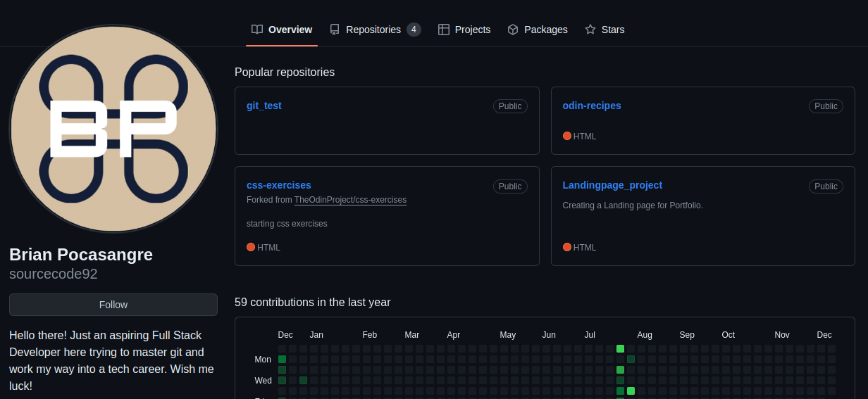
Task: Click the Public badge on odin-recipes
Action: pyautogui.click(x=826, y=106)
